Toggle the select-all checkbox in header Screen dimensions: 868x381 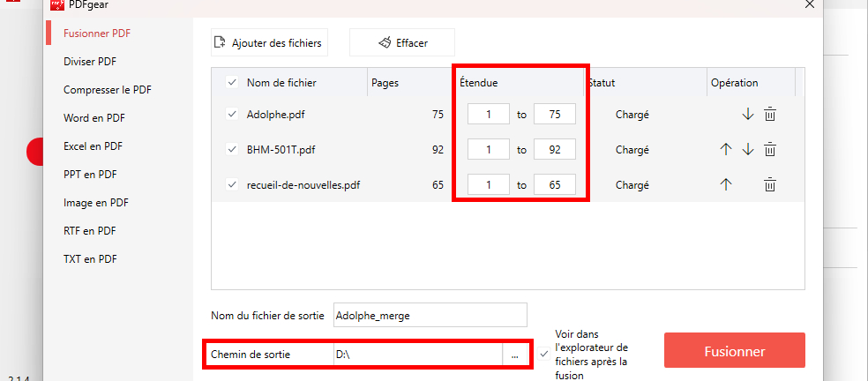coord(231,83)
